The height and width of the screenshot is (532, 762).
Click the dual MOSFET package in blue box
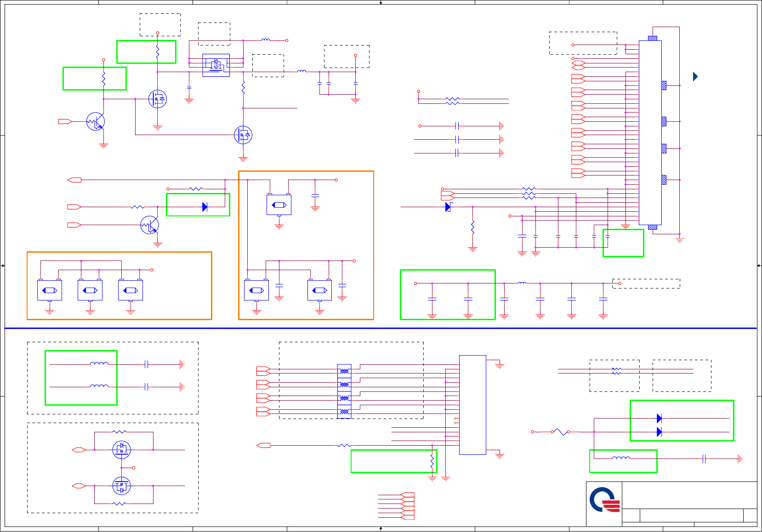click(x=216, y=65)
